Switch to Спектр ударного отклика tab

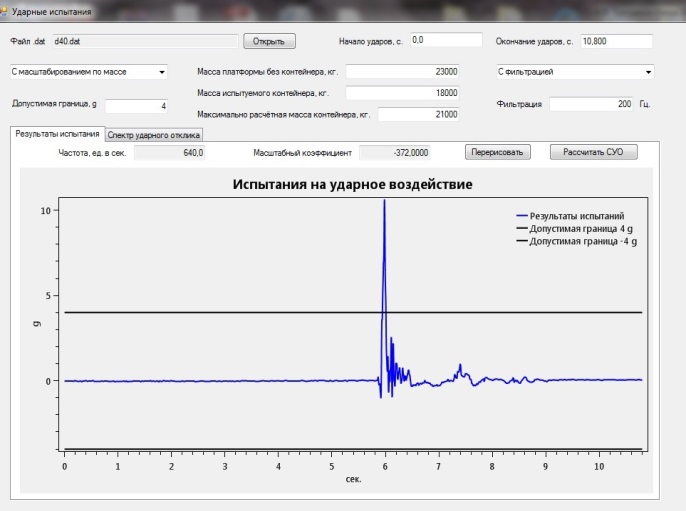click(154, 134)
